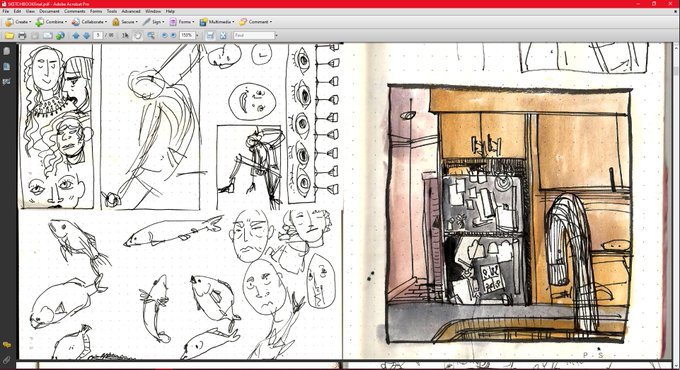Viewport: 680px width, 370px height.
Task: Open the View menu
Action: [30, 11]
